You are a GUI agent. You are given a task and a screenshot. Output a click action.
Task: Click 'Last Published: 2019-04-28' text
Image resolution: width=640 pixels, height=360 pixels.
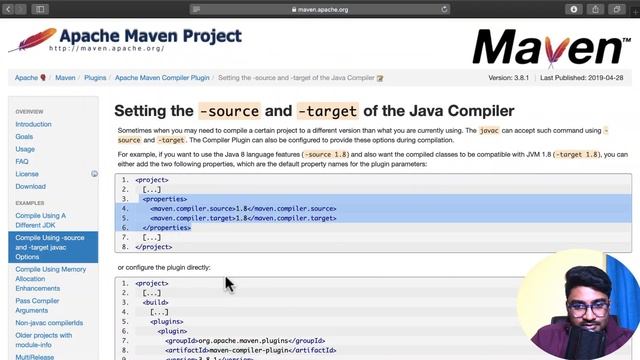[582, 78]
